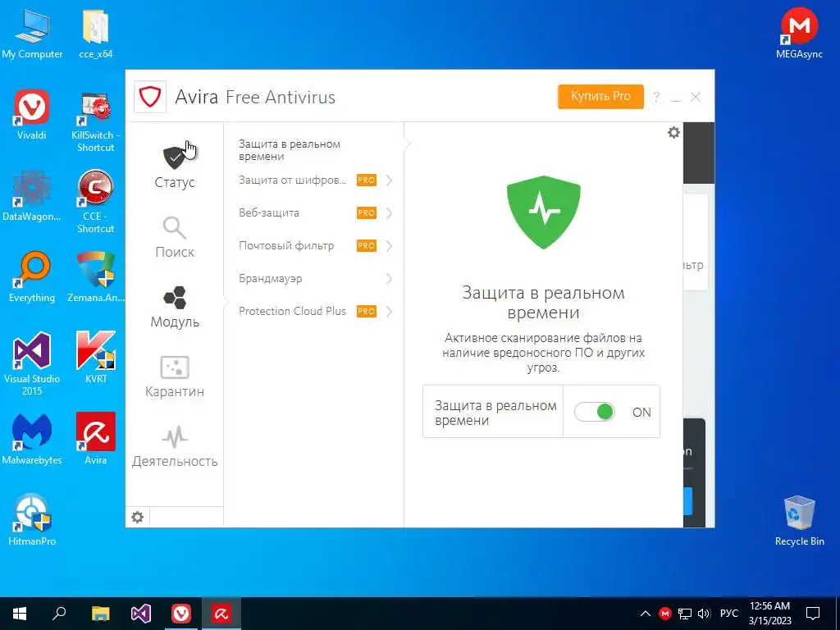Click Avira taskbar button

pyautogui.click(x=221, y=614)
